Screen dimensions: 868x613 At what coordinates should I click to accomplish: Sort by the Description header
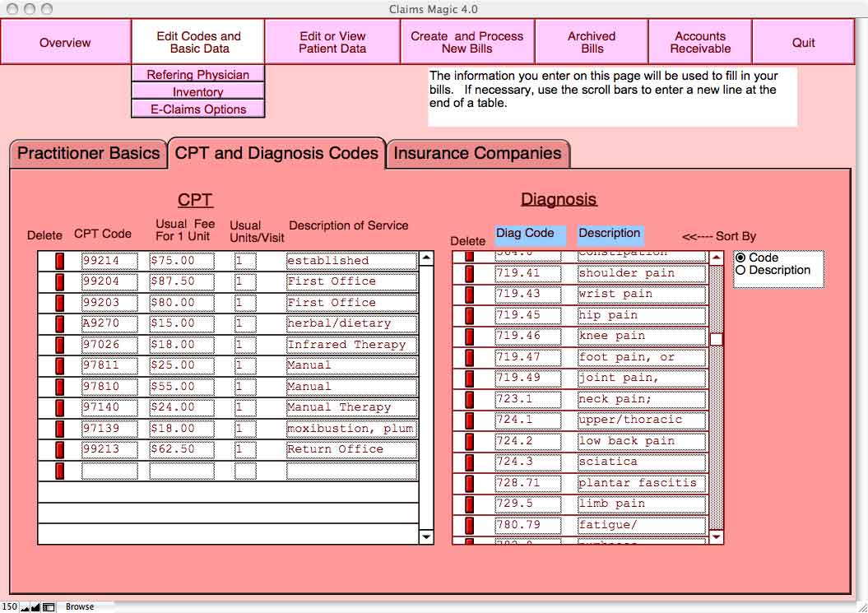click(x=610, y=234)
